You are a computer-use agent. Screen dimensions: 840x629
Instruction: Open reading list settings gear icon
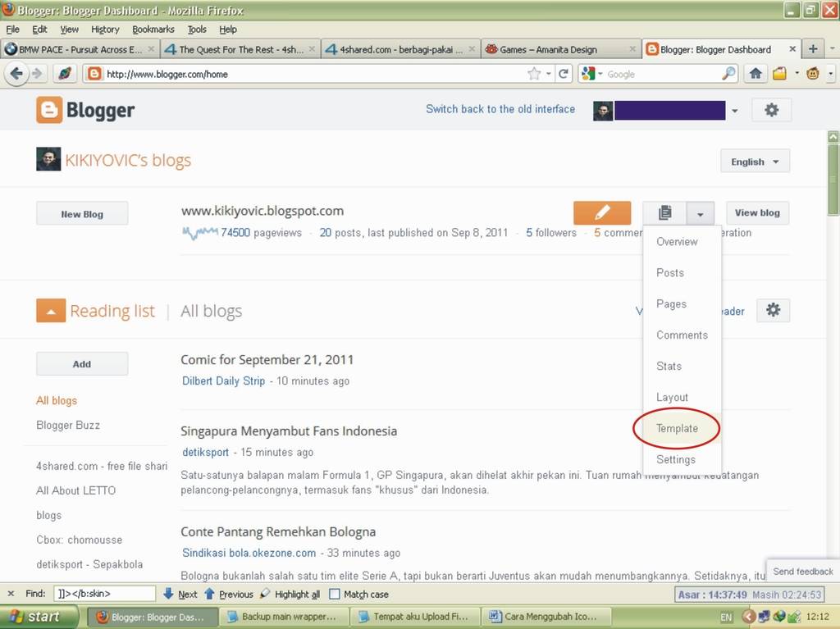[x=773, y=310]
